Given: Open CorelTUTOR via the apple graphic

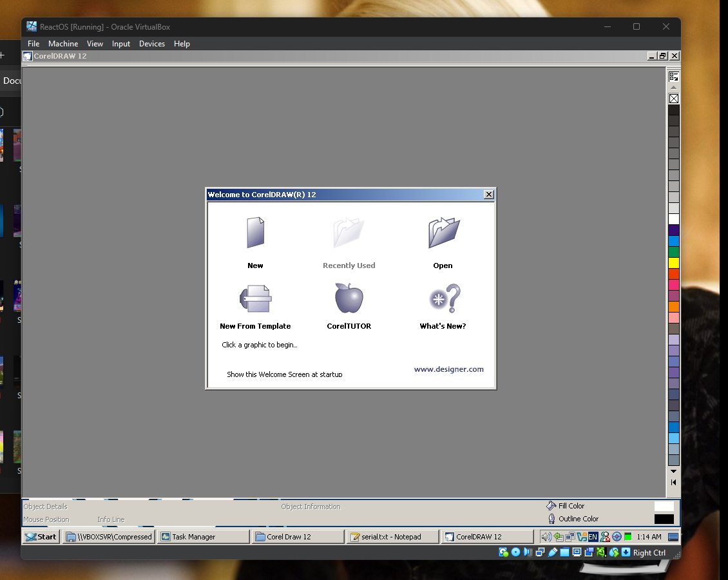Looking at the screenshot, I should (349, 298).
